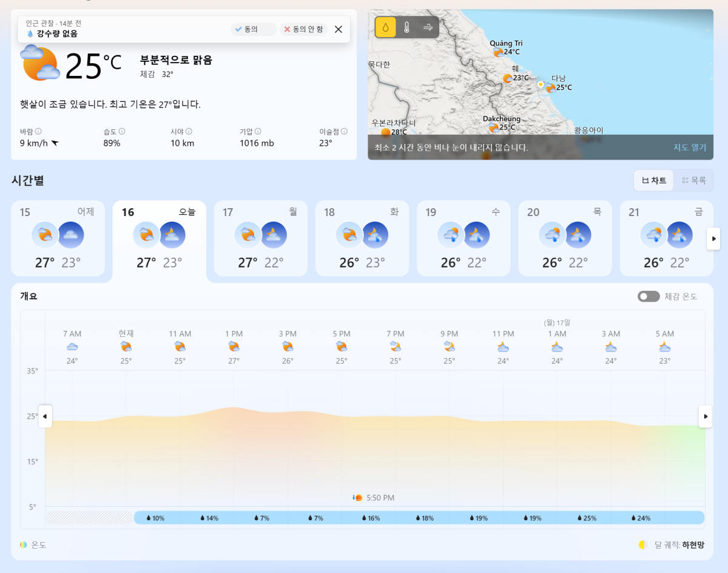Click the large current weather icon
This screenshot has height=573, width=728.
(40, 63)
